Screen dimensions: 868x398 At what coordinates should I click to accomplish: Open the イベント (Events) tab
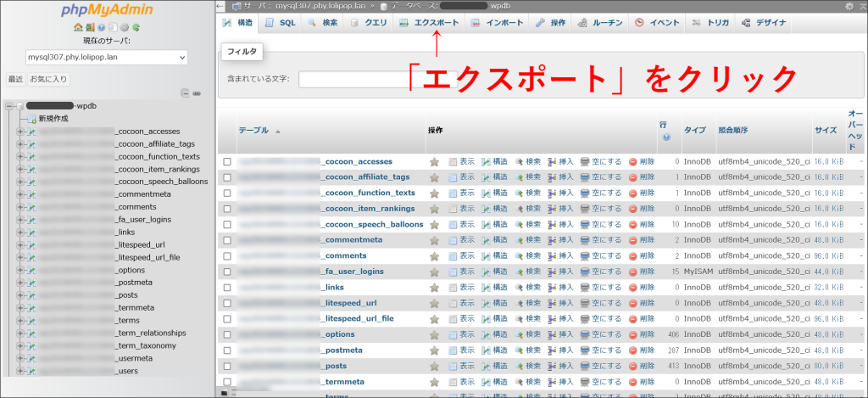click(658, 23)
